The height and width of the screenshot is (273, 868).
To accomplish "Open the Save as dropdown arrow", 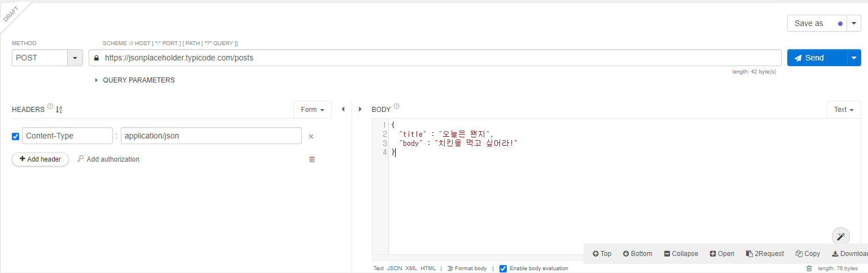I will (853, 23).
